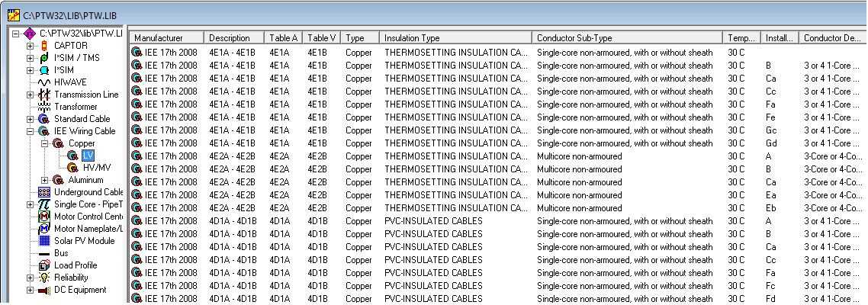Click the IEE Wiring Cable icon
Image resolution: width=868 pixels, height=305 pixels.
44,131
